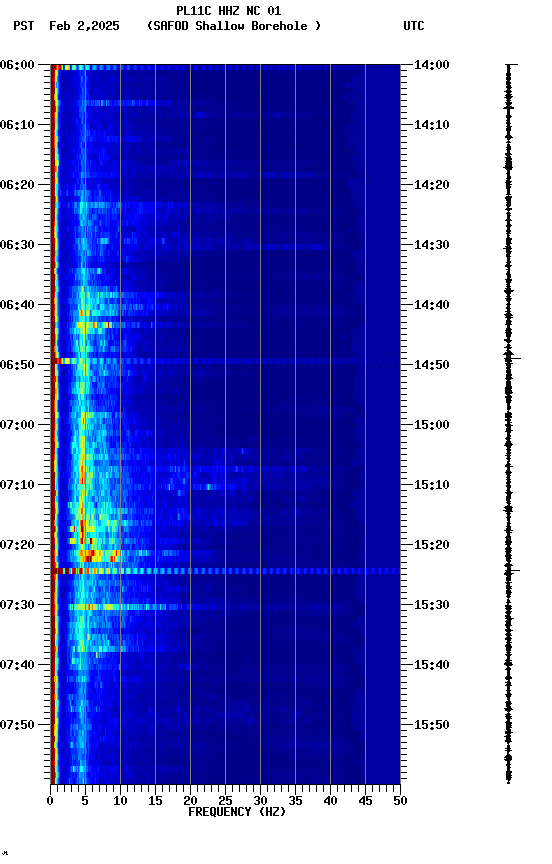Click the 15:40 UTC time label
This screenshot has height=864, width=552.
point(432,666)
